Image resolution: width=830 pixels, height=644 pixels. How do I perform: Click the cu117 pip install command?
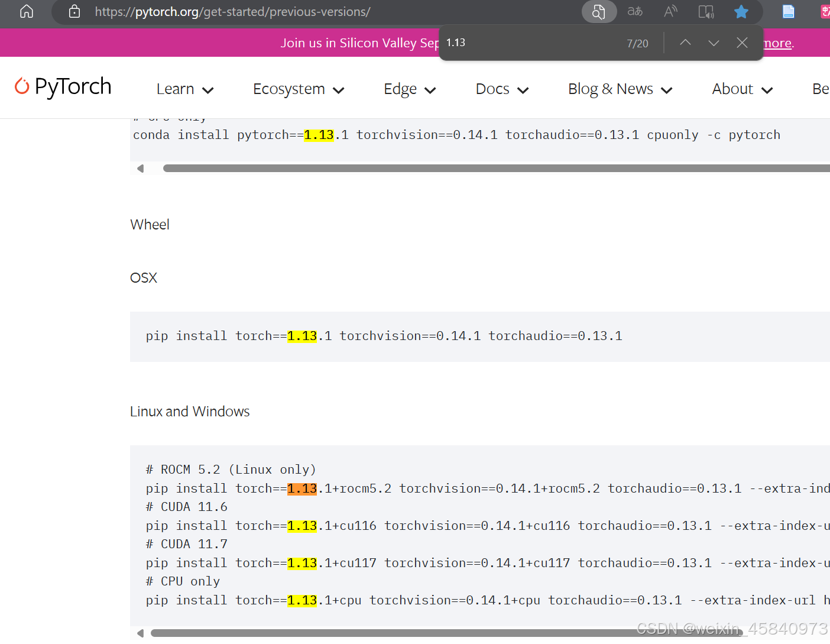point(488,563)
